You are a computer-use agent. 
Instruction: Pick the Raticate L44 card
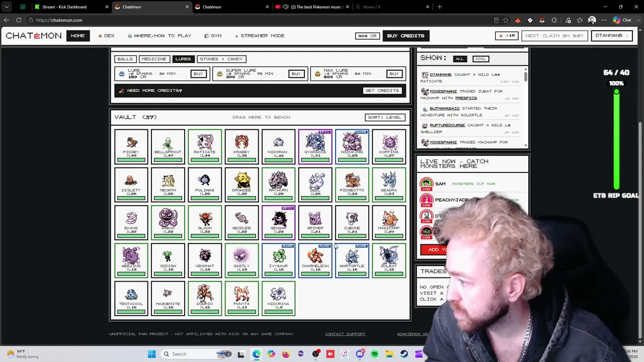[x=205, y=147]
